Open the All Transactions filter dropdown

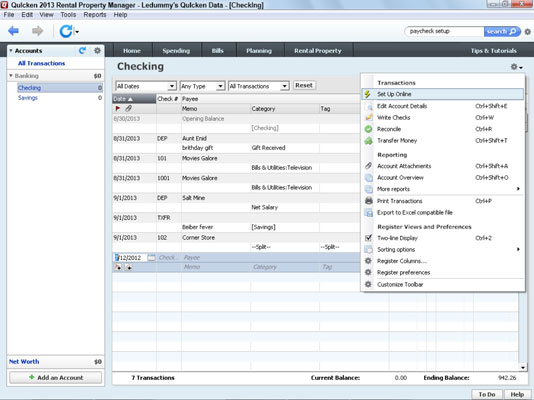pos(285,86)
